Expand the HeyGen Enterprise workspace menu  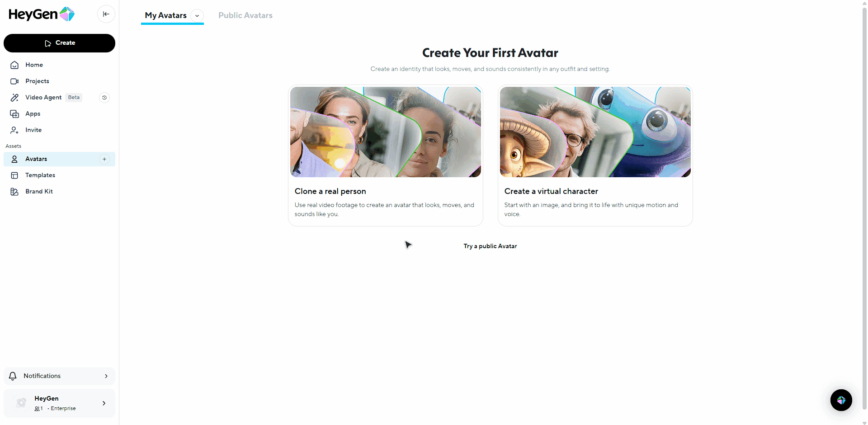[59, 403]
